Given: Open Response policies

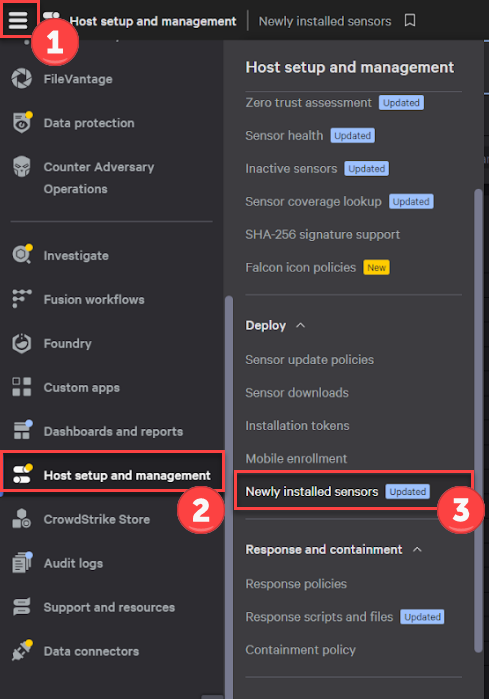Looking at the screenshot, I should (x=296, y=584).
